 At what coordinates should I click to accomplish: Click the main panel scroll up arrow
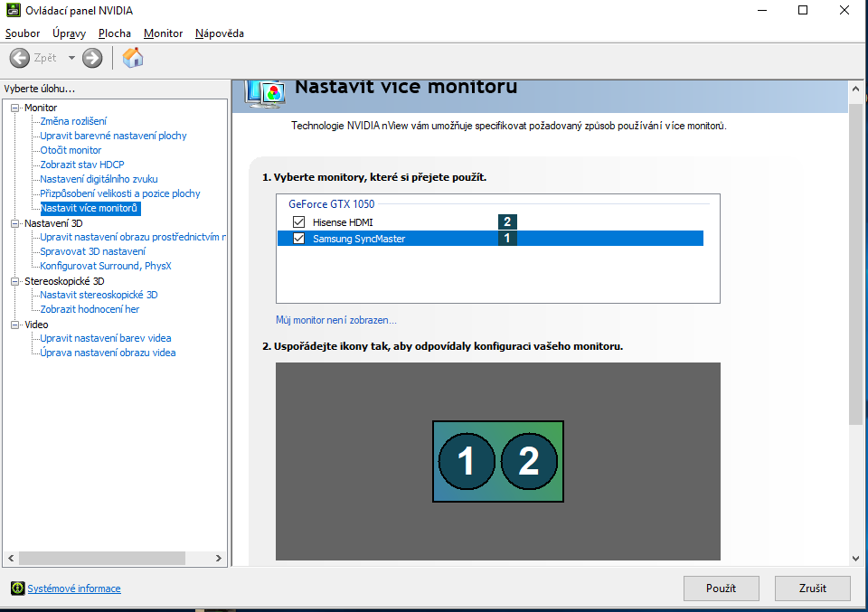(x=855, y=89)
